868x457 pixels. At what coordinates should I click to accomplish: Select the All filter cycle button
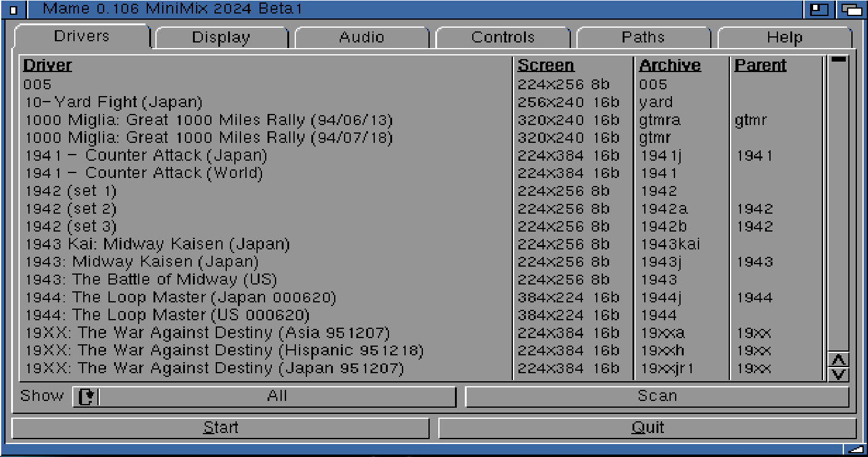click(264, 397)
